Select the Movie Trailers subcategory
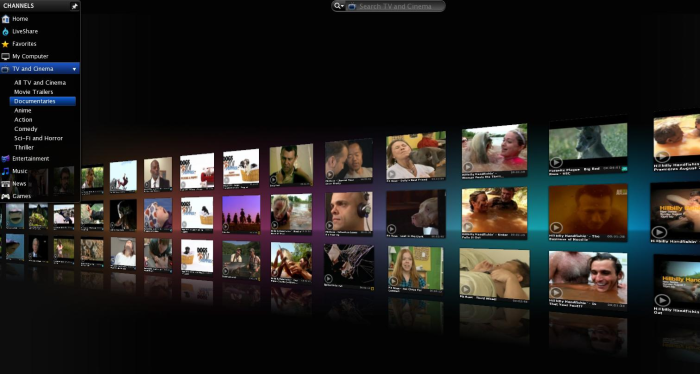Viewport: 700px width, 374px height. pyautogui.click(x=33, y=92)
